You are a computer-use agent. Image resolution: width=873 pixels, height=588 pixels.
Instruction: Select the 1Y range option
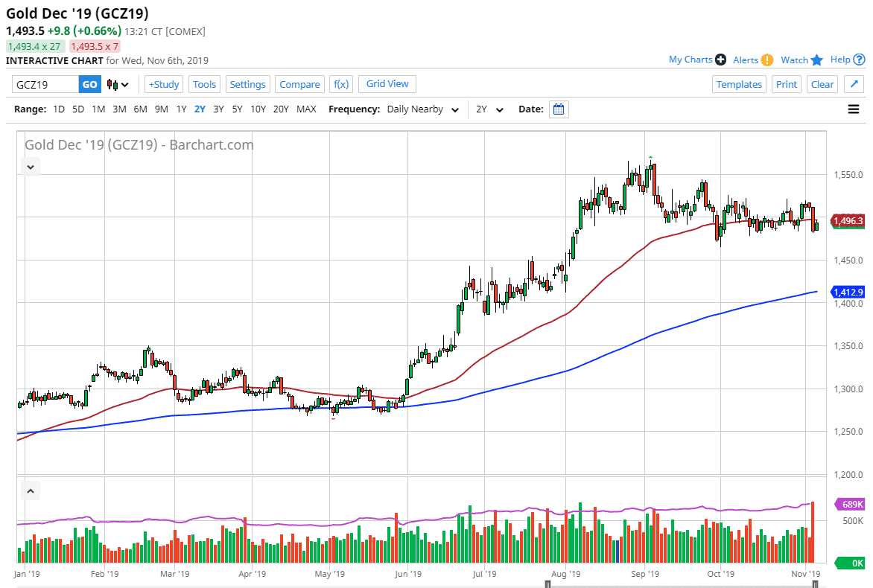[x=181, y=109]
